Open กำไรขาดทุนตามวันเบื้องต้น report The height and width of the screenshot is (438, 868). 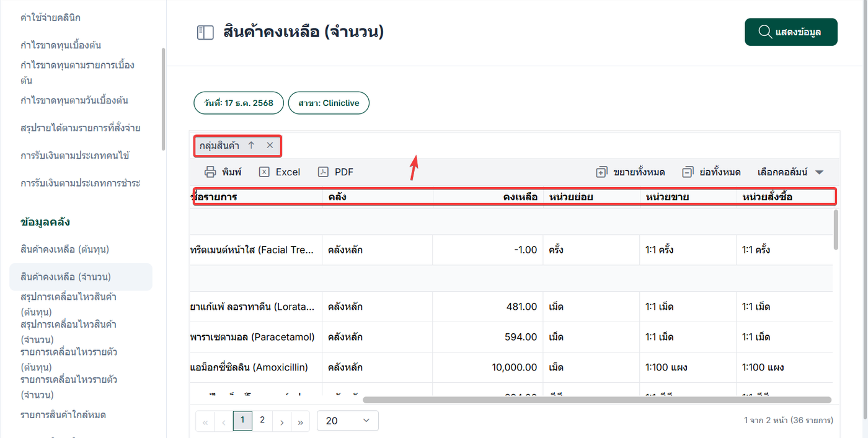[74, 100]
